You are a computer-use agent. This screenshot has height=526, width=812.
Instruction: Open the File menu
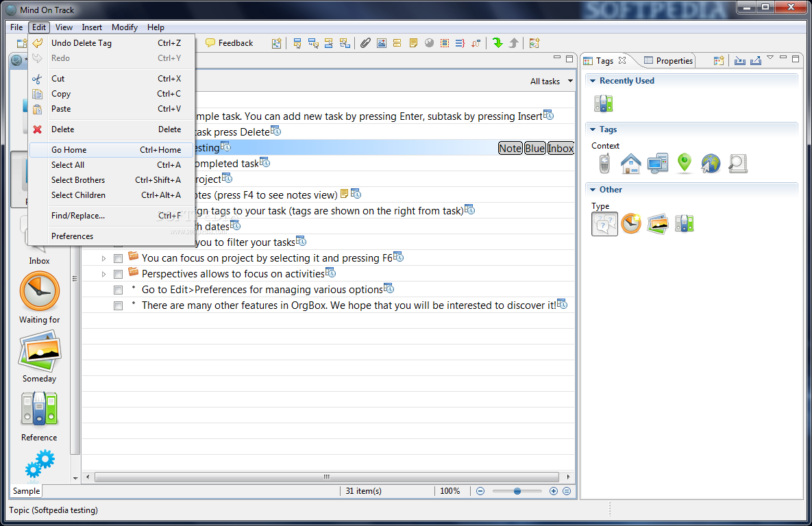[16, 27]
